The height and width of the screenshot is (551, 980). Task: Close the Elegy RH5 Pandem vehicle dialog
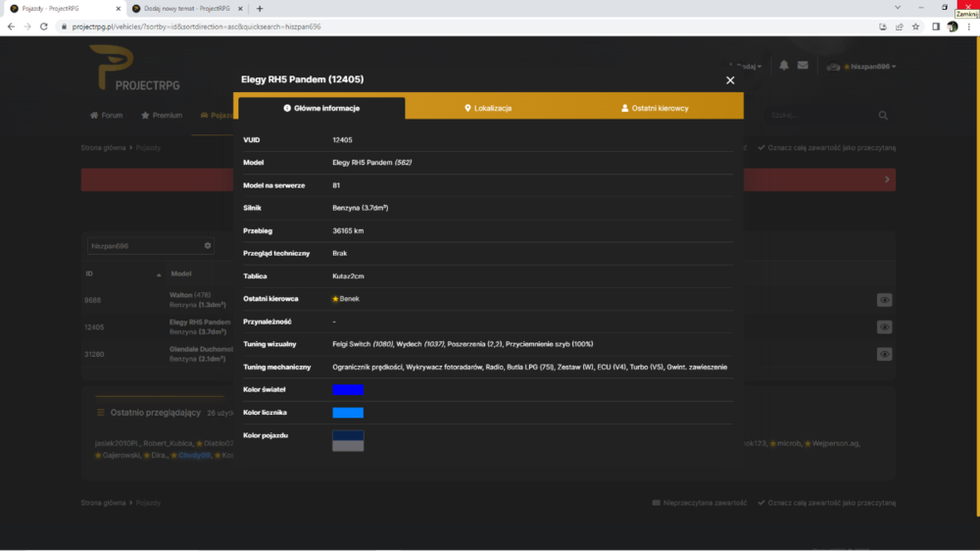pos(730,80)
